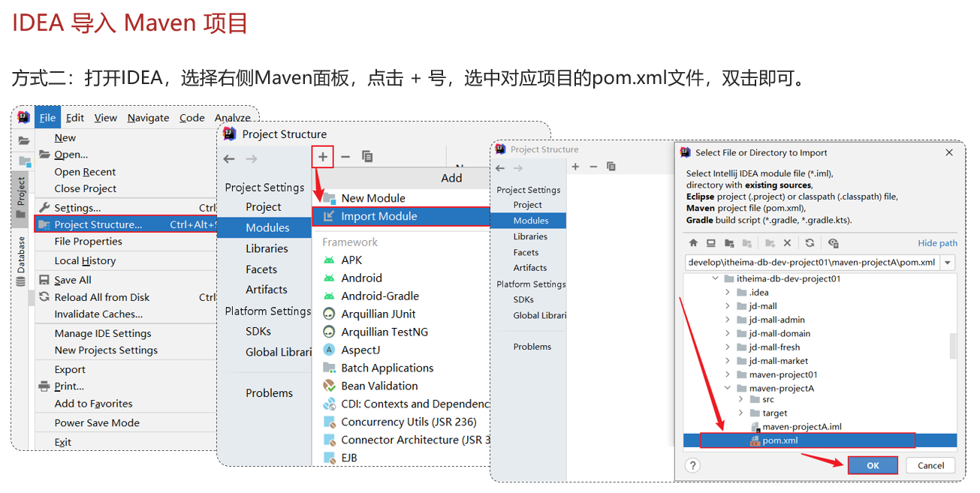Select Libraries in middle Project Structure sidebar

click(x=264, y=248)
